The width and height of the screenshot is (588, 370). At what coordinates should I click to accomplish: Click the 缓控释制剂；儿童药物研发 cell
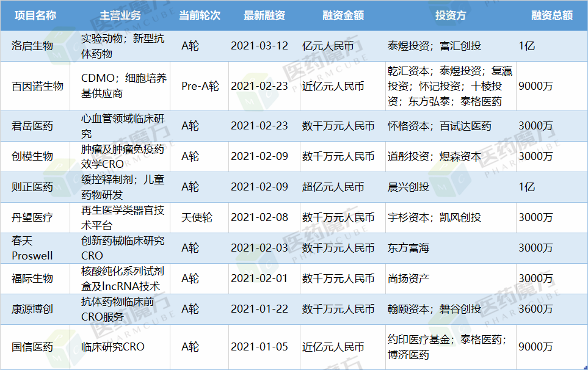[x=120, y=187]
